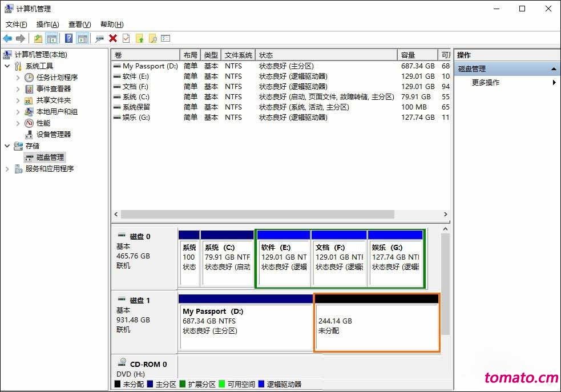Click the magnifier search toolbar icon
561x392 pixels.
tap(153, 38)
